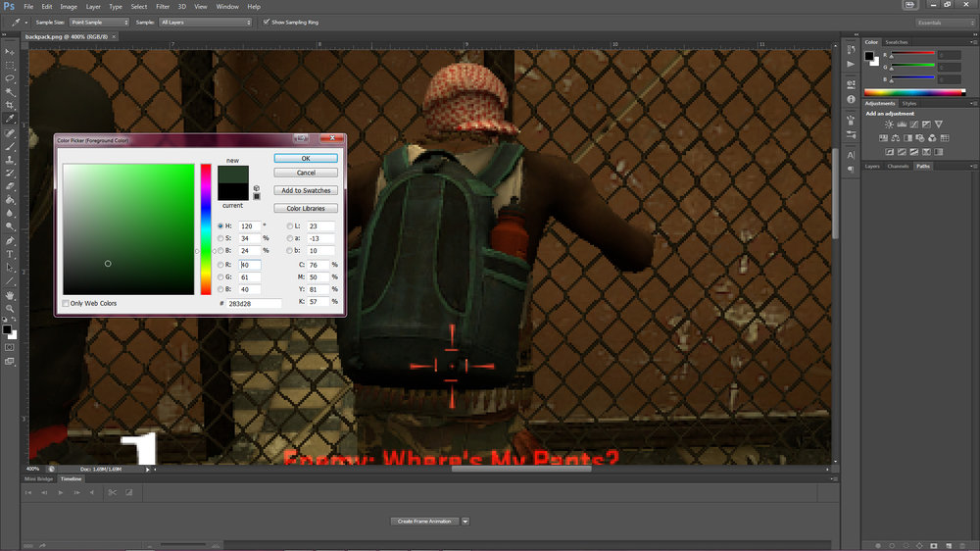Enable Only Web Colors checkbox
Image resolution: width=980 pixels, height=551 pixels.
tap(66, 303)
